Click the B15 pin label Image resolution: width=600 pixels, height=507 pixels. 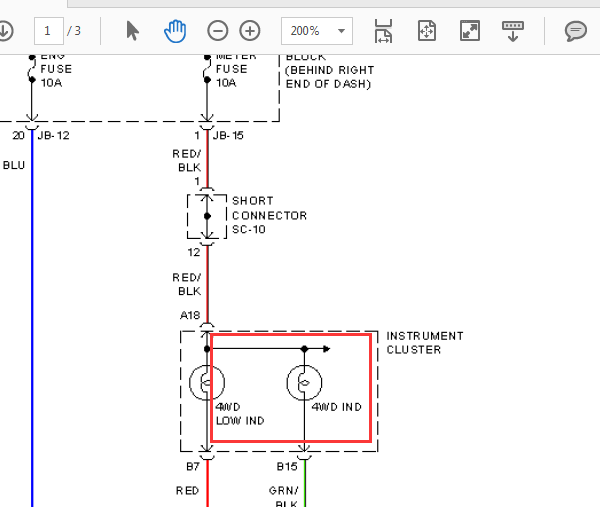287,466
